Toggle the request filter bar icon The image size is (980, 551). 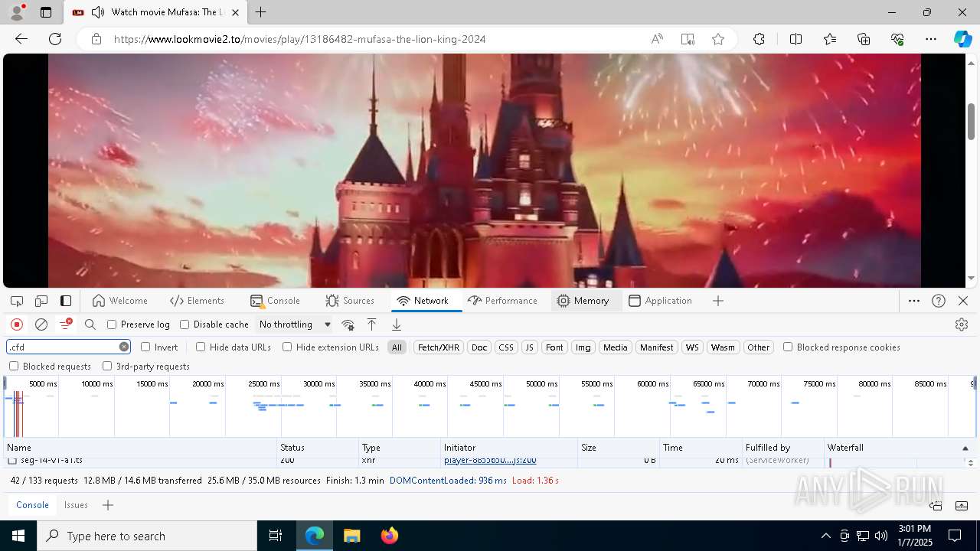[x=66, y=324]
